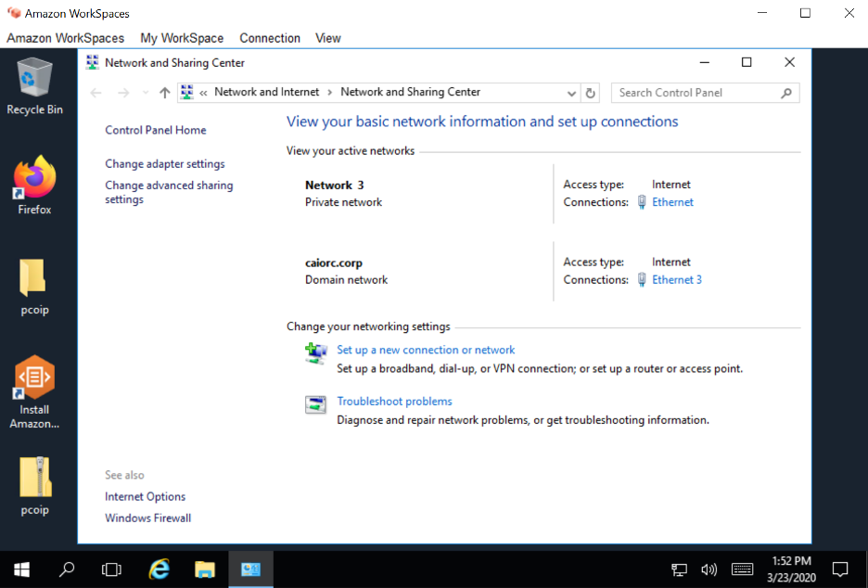Maximize the Network and Sharing Center window
The image size is (868, 588).
[x=747, y=62]
